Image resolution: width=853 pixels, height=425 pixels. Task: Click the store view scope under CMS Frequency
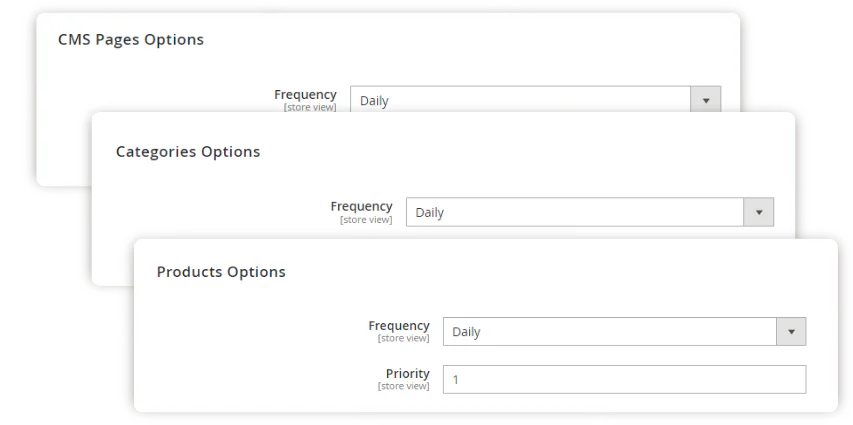(x=310, y=107)
